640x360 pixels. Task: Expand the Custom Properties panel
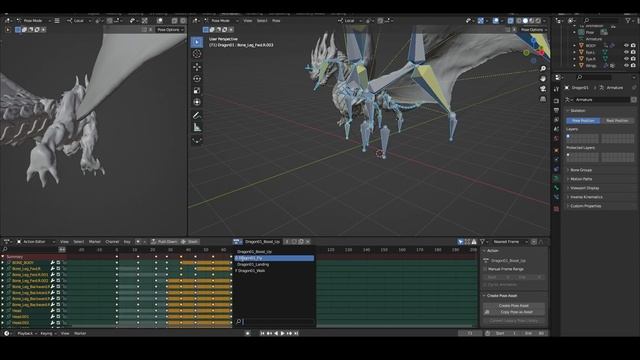tap(585, 206)
